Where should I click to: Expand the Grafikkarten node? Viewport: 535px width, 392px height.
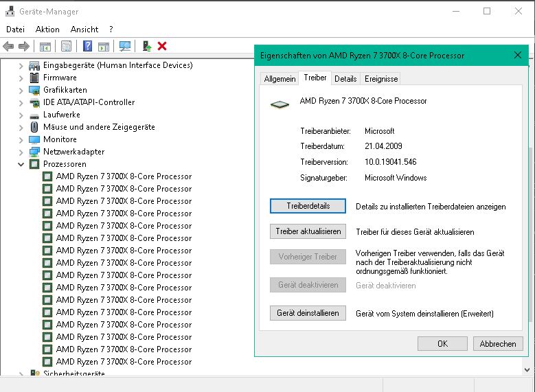tap(21, 91)
